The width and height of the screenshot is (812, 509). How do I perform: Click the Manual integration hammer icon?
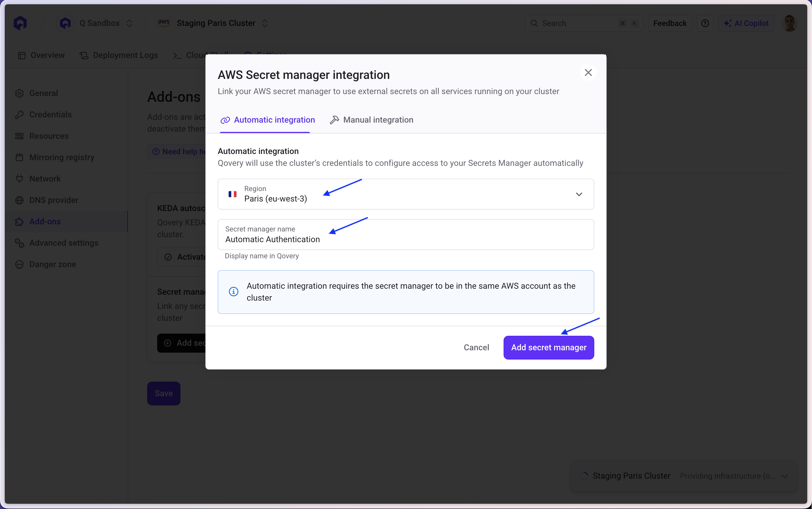[x=334, y=120]
